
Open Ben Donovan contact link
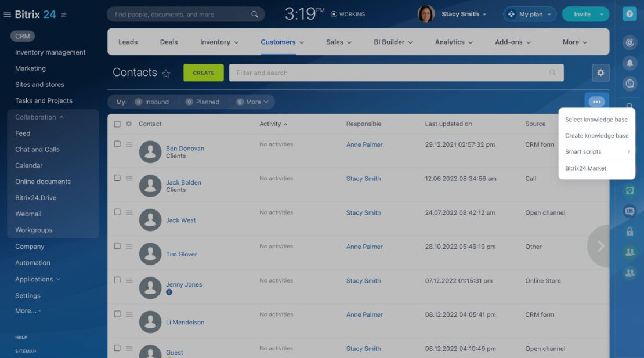[x=185, y=148]
